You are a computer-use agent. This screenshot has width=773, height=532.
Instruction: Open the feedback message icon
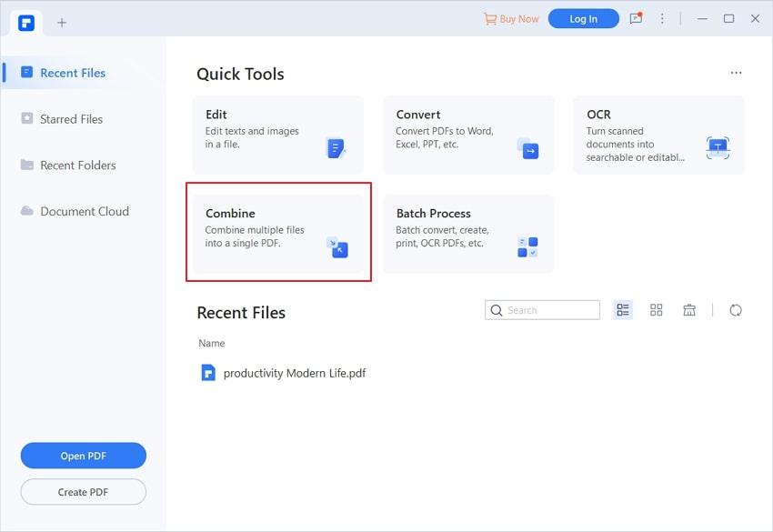click(636, 19)
